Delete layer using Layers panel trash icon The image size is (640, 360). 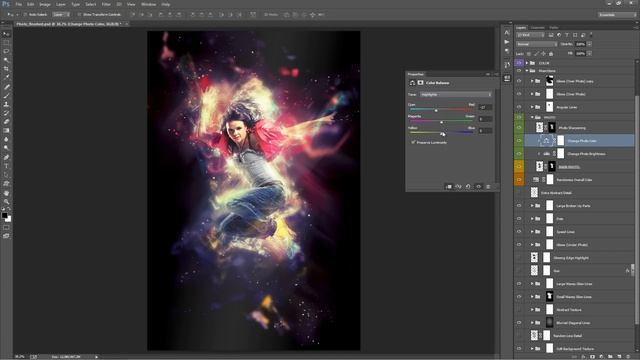pyautogui.click(x=628, y=357)
